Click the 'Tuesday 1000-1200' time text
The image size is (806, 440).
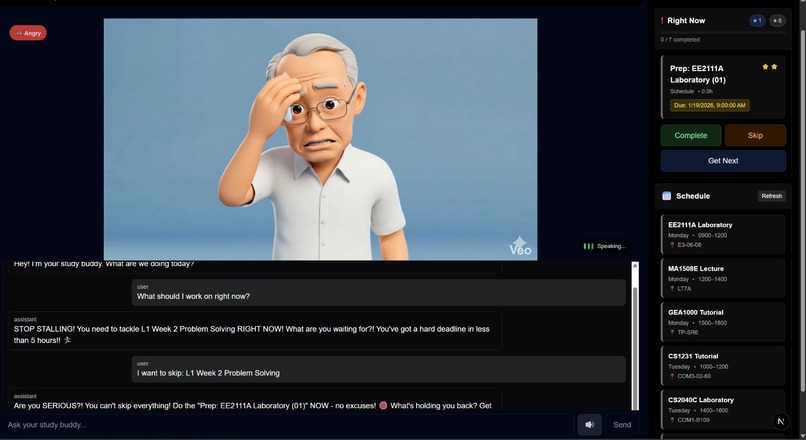click(x=698, y=366)
